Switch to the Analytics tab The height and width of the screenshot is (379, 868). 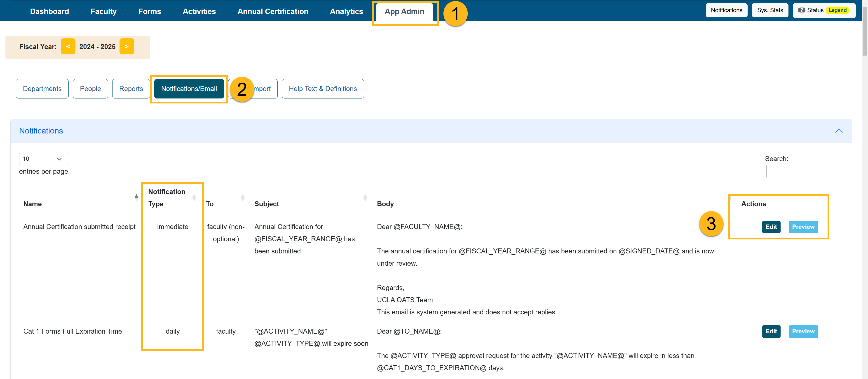coord(346,12)
